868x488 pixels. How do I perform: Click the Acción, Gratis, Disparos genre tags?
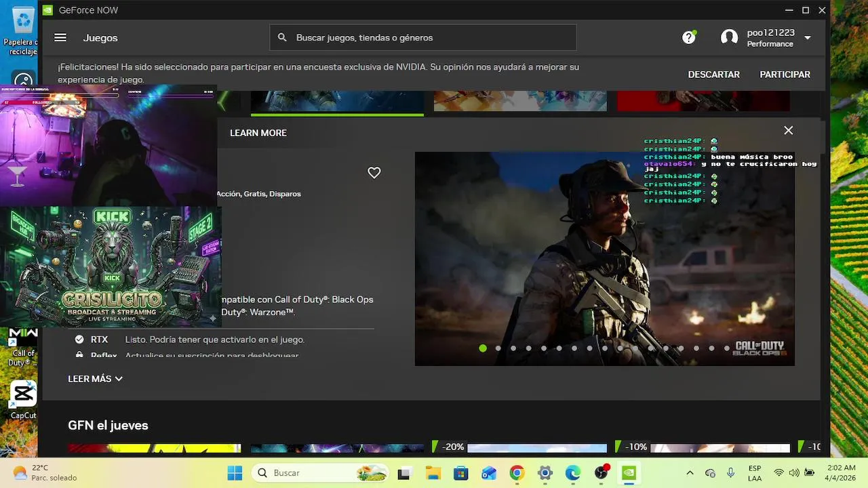coord(259,194)
